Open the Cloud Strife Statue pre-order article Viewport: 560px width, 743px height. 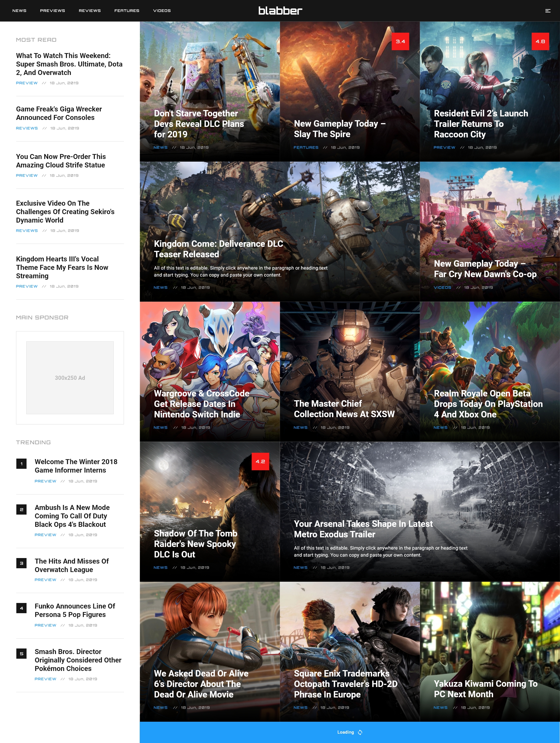tap(61, 161)
